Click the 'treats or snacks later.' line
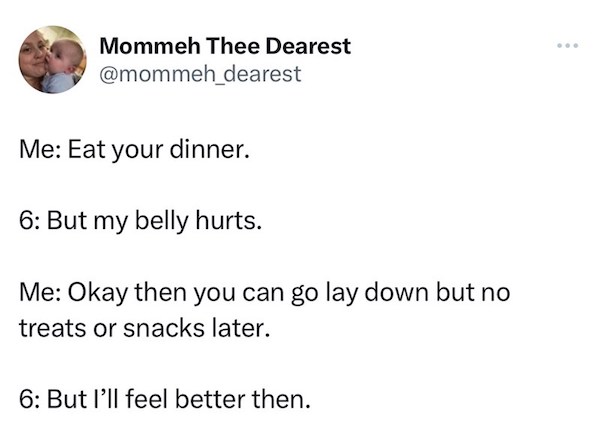600x431 pixels. pos(145,326)
